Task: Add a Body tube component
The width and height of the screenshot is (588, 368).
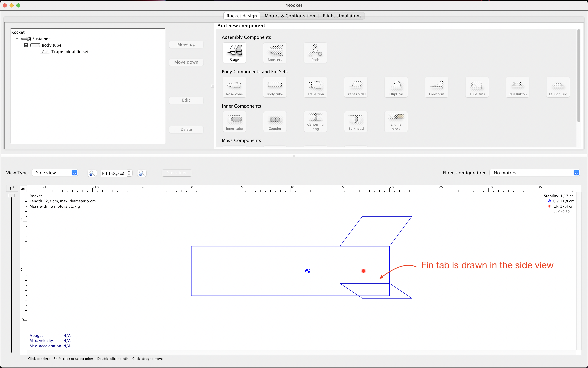Action: (274, 87)
